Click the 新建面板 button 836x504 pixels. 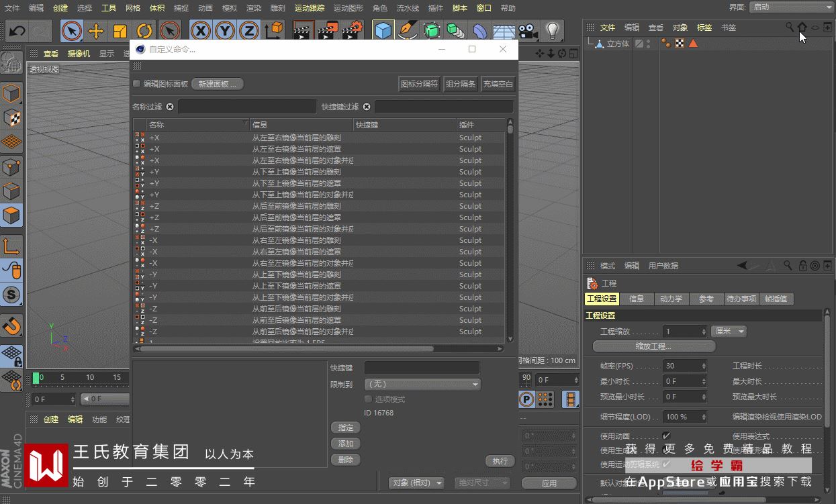pyautogui.click(x=217, y=84)
